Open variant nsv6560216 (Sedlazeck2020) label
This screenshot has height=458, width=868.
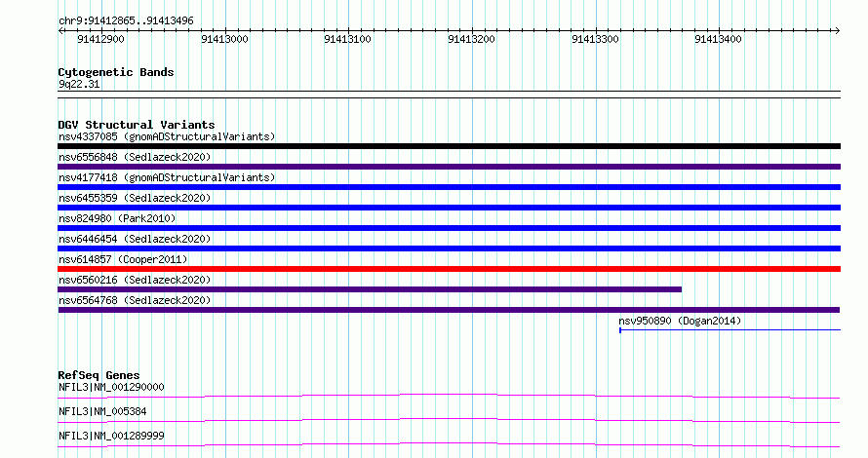coord(135,280)
